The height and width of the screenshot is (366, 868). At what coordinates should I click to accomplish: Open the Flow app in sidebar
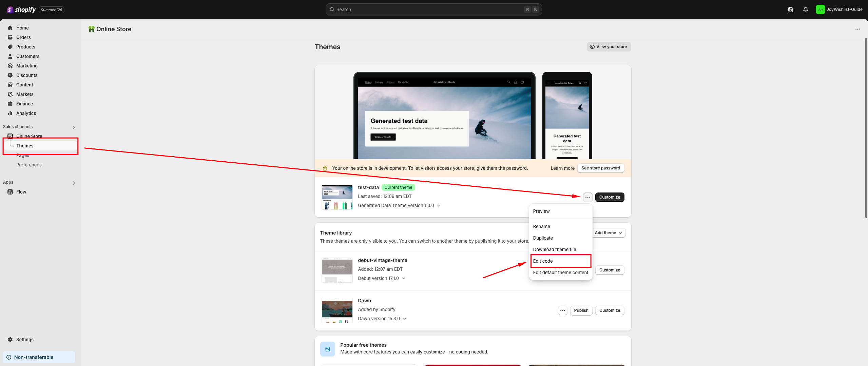pos(21,192)
